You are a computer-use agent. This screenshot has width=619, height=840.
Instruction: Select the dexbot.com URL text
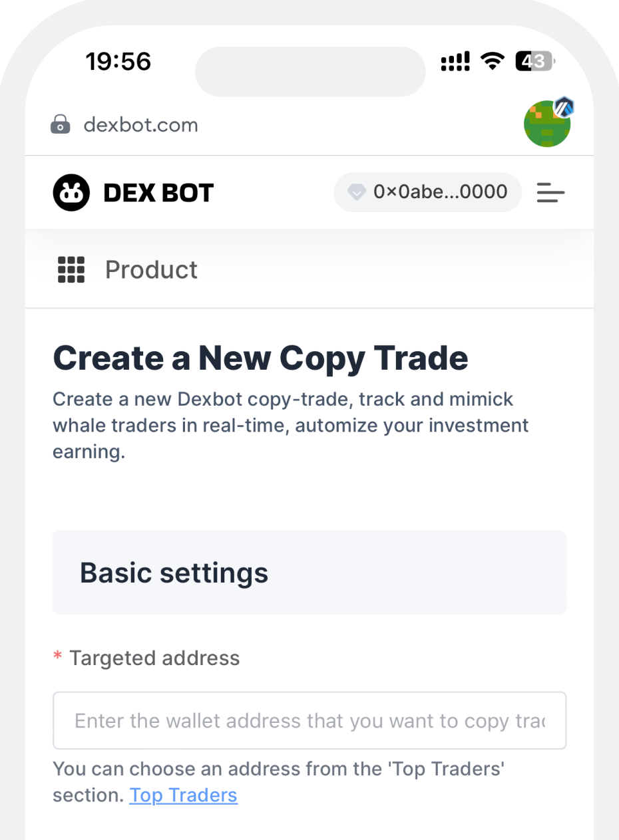140,124
